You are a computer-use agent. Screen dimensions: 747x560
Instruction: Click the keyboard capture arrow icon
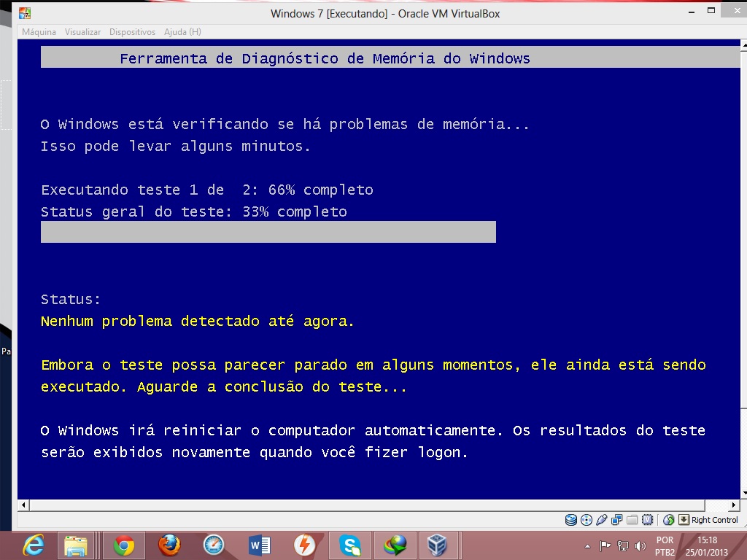pos(684,519)
